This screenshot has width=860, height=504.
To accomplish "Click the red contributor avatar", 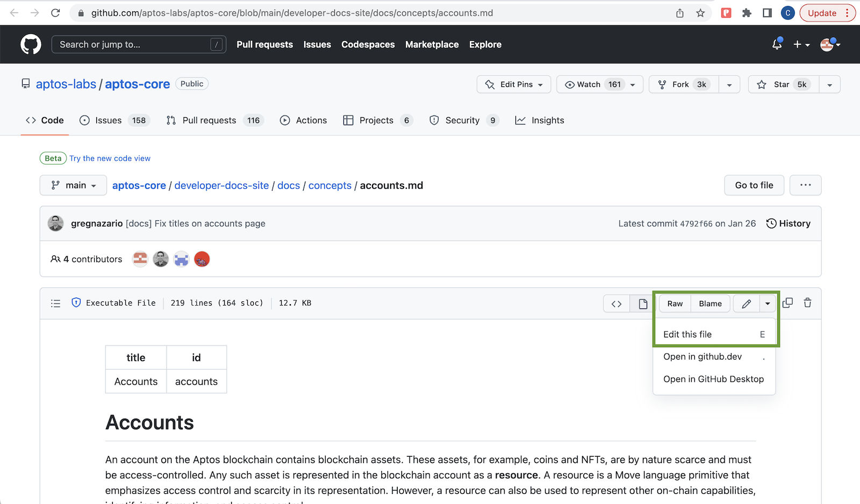I will [202, 260].
